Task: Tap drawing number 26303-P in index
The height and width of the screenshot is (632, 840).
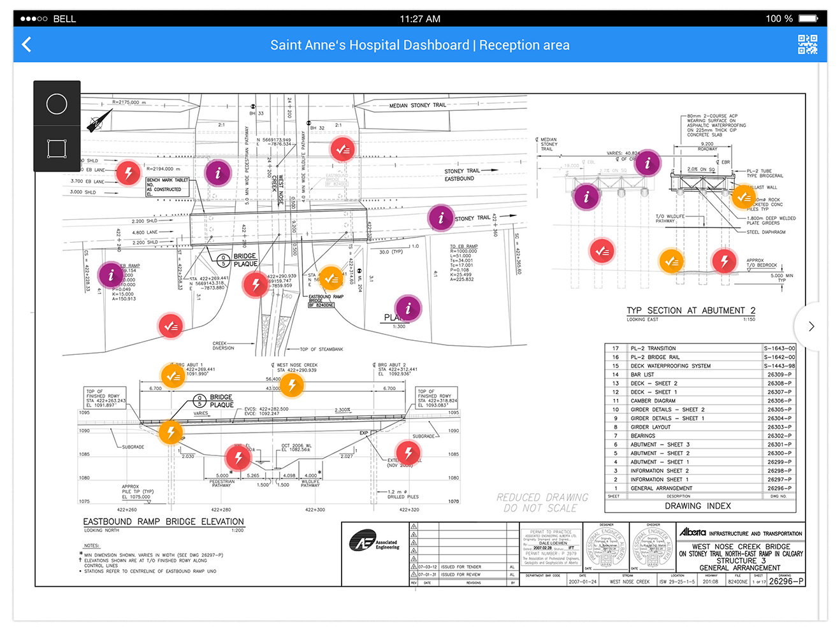Action: click(779, 427)
